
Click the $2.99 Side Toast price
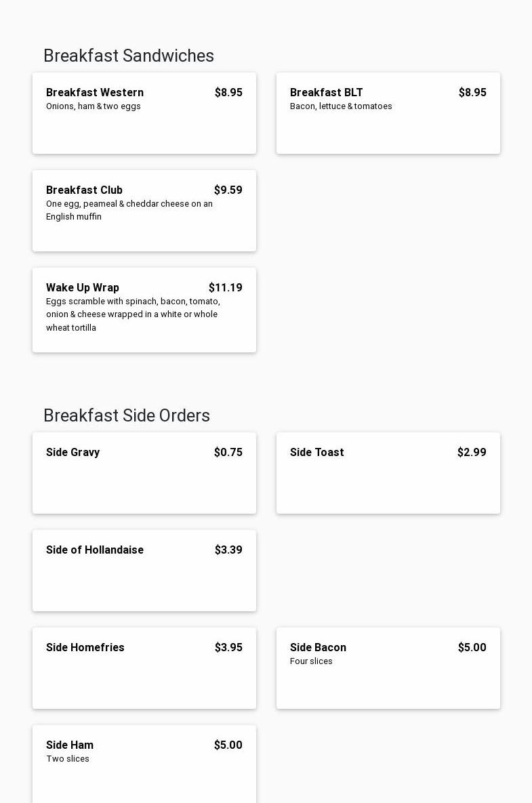click(x=472, y=452)
